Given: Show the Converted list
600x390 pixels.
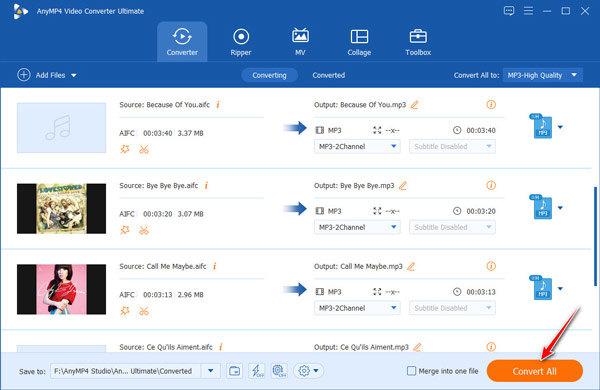Looking at the screenshot, I should (328, 75).
